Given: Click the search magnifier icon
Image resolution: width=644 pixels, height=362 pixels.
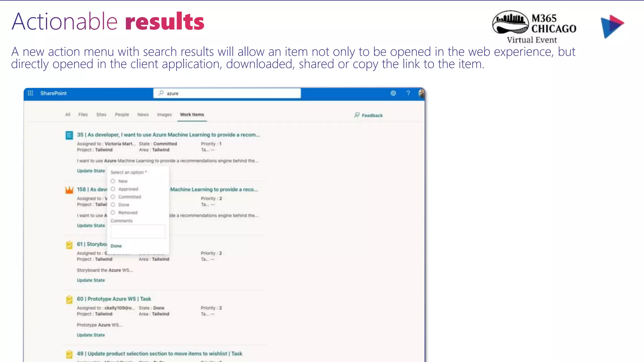Looking at the screenshot, I should 161,93.
